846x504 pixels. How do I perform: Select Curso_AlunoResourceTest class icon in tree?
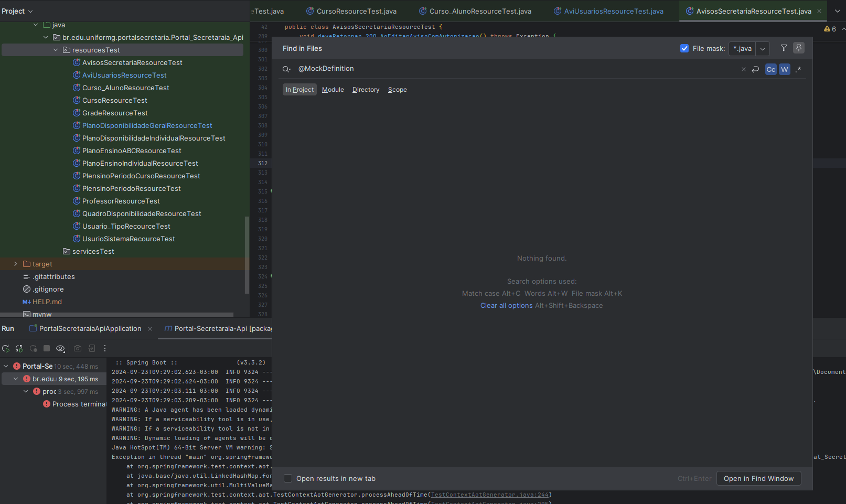click(x=77, y=88)
